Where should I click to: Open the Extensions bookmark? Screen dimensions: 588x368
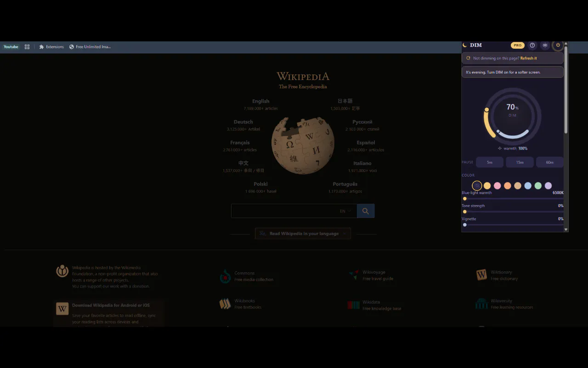coord(51,47)
